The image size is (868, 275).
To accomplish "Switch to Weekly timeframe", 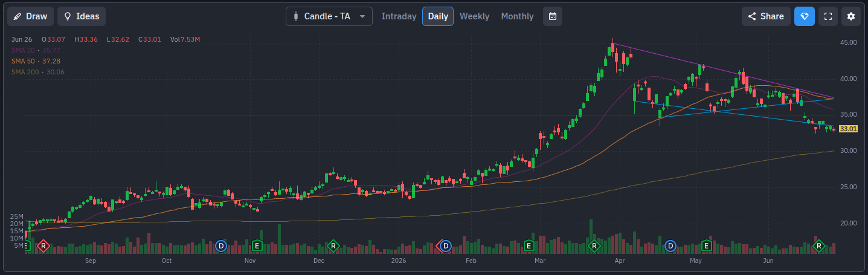I will click(474, 16).
